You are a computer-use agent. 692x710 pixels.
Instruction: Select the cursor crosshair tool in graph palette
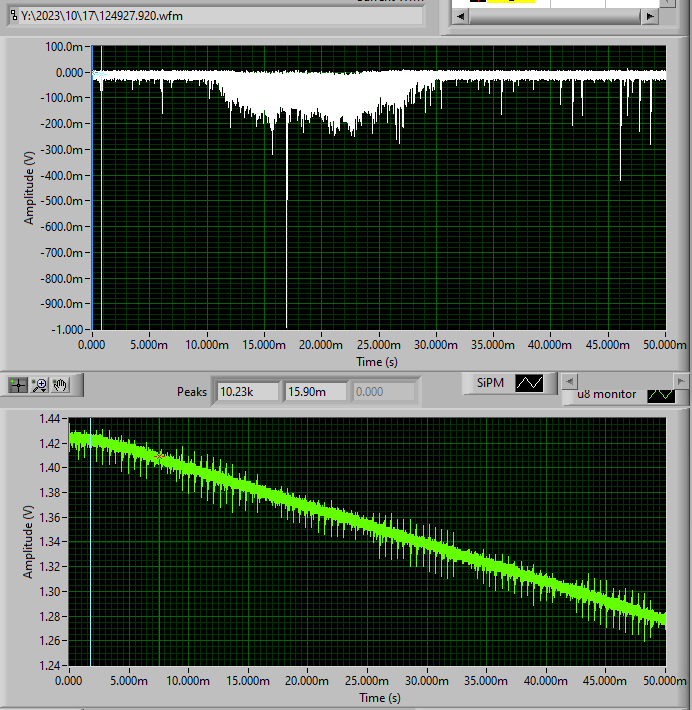(x=18, y=385)
